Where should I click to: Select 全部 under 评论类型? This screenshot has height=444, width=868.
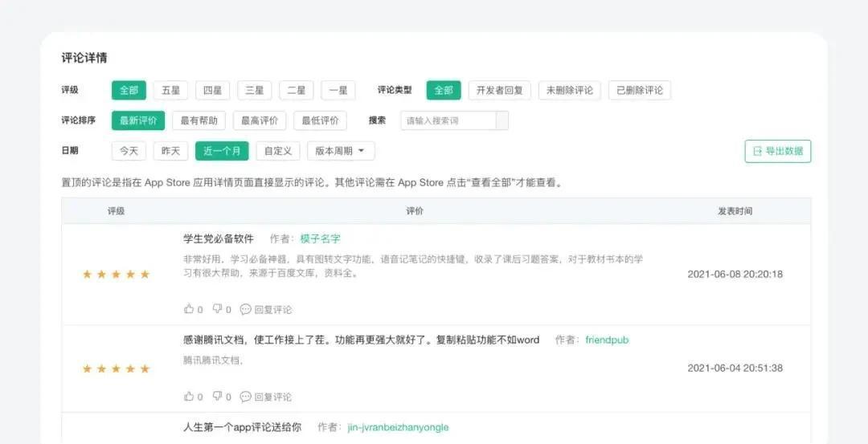click(444, 90)
